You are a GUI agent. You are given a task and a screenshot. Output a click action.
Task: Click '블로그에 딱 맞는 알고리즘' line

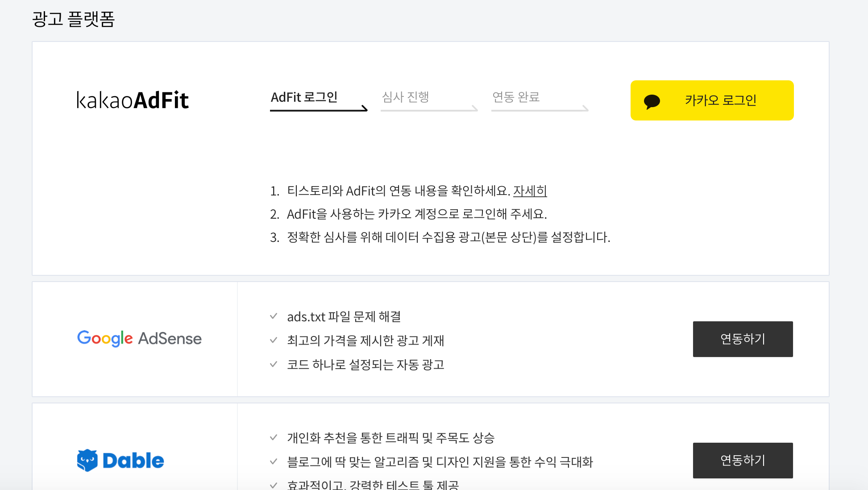point(440,462)
